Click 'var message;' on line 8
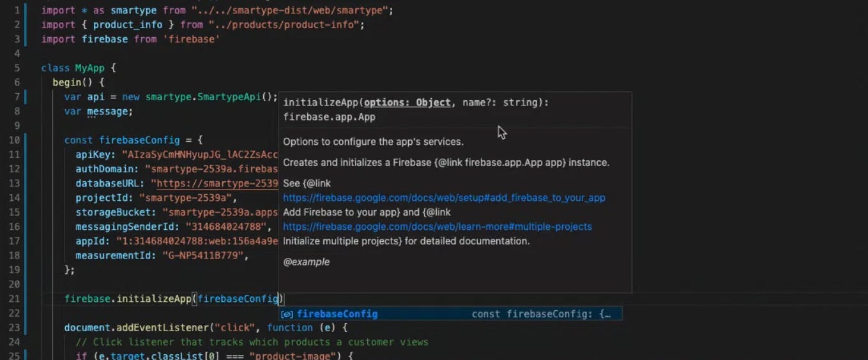Viewport: 868px width, 360px height. click(x=98, y=111)
